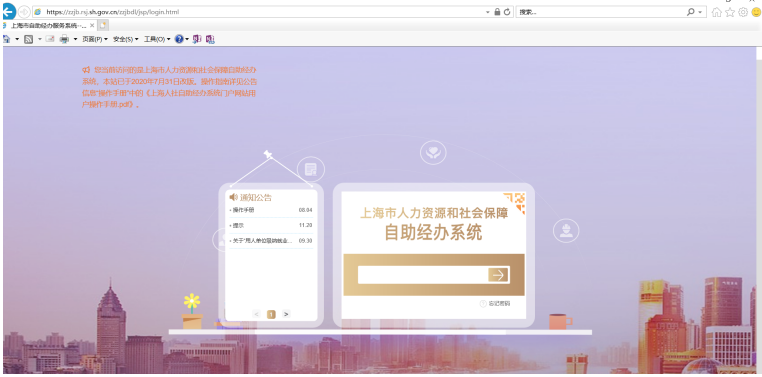The width and height of the screenshot is (762, 377).
Task: Expand the Print options dropdown arrow
Action: [x=75, y=39]
